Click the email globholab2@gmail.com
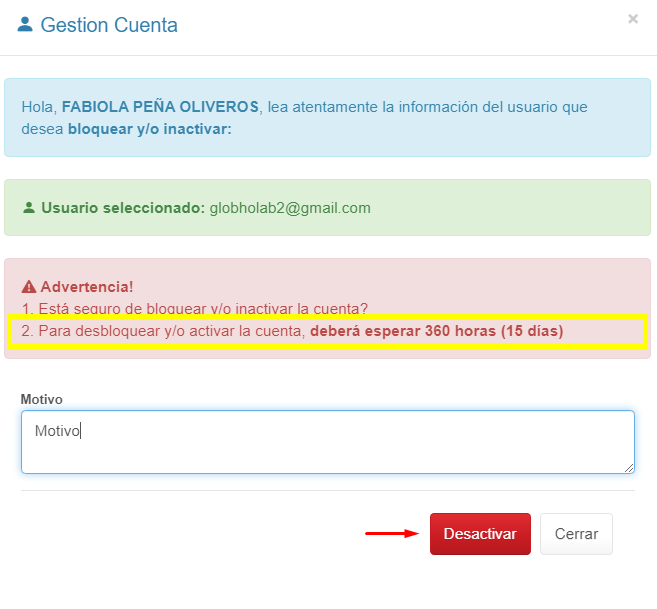 click(290, 208)
